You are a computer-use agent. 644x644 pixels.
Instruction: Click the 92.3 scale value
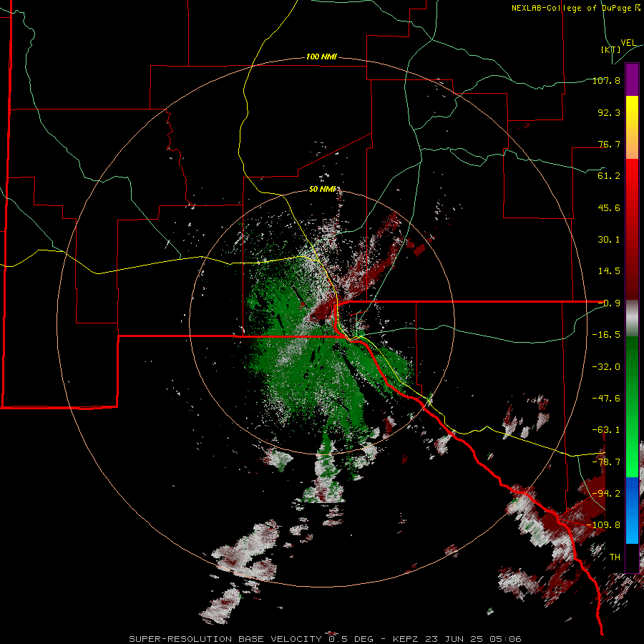coord(609,112)
